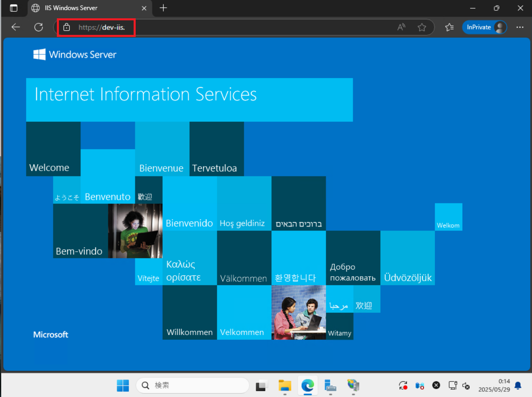Click the Microsoft logo text
The height and width of the screenshot is (397, 532).
51,335
